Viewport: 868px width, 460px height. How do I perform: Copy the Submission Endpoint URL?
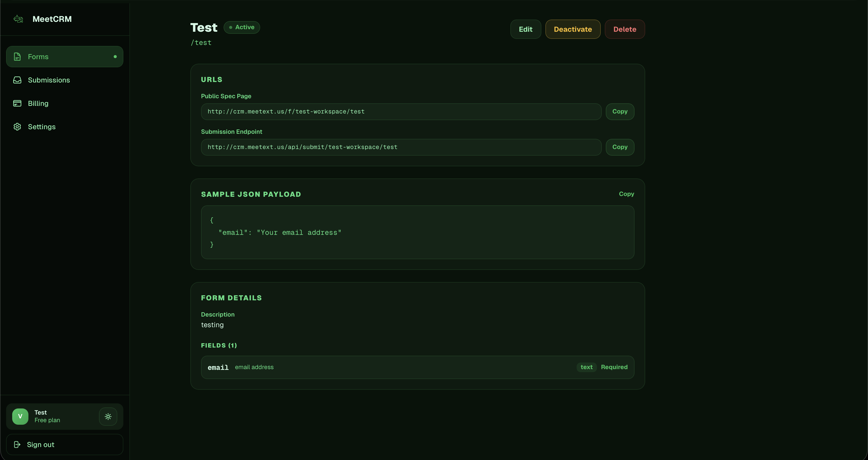(620, 147)
